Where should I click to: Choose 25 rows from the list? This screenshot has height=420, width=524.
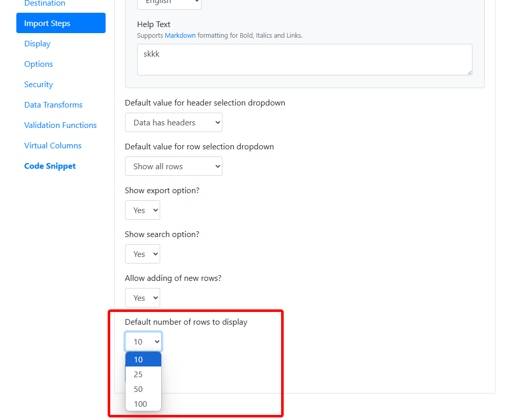click(x=143, y=374)
